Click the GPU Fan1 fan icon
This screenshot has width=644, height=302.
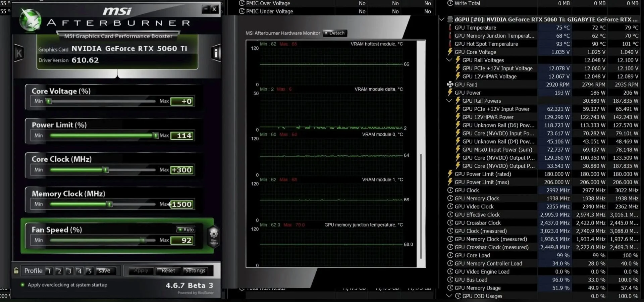coord(450,85)
